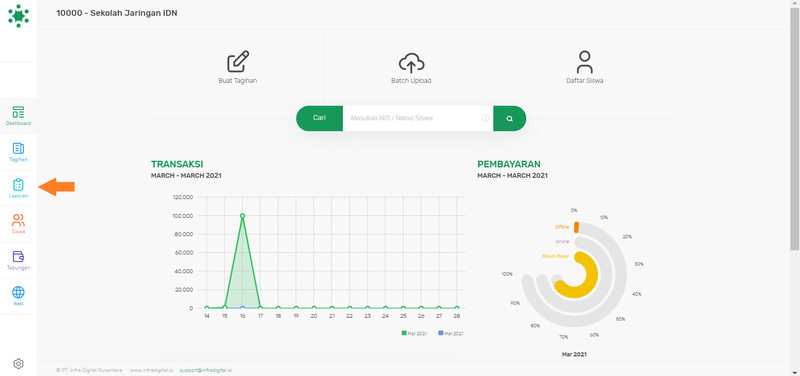This screenshot has width=800, height=376.
Task: Click the search magnifier button
Action: coord(510,118)
